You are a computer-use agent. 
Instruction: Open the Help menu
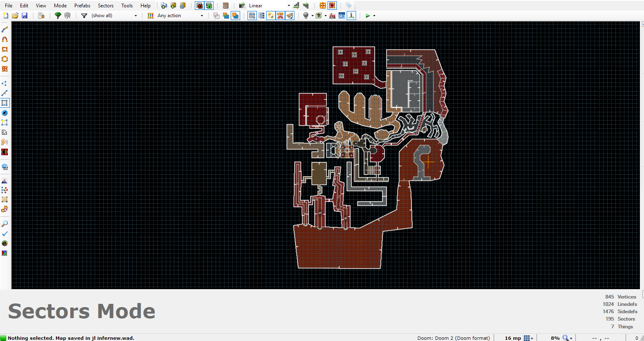(x=145, y=6)
